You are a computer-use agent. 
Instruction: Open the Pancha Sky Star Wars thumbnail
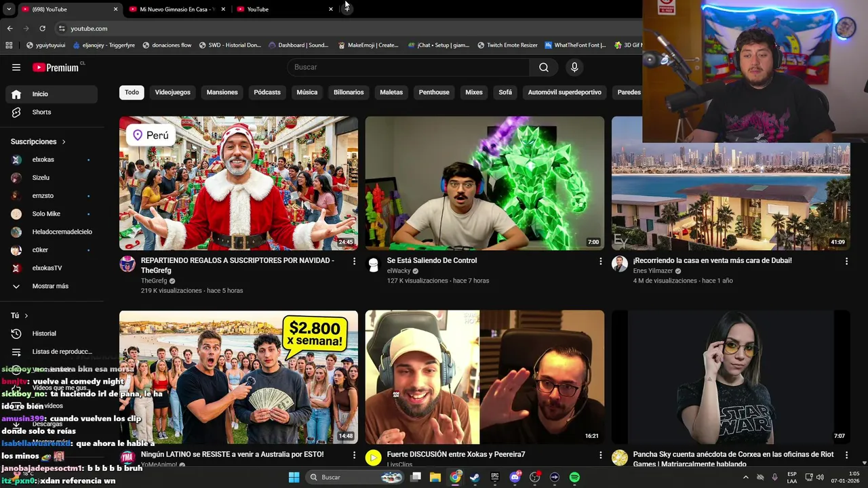point(730,377)
